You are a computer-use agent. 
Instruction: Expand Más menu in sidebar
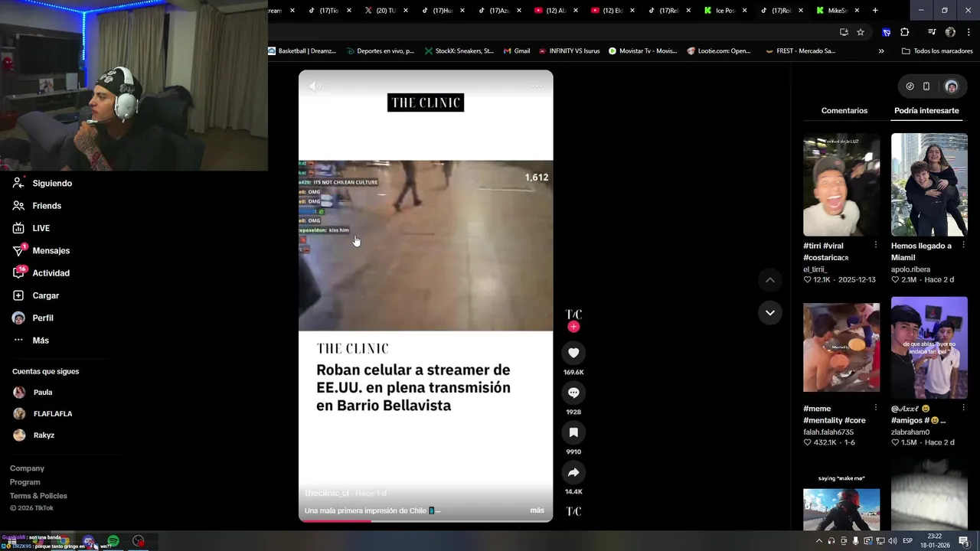[31, 341]
